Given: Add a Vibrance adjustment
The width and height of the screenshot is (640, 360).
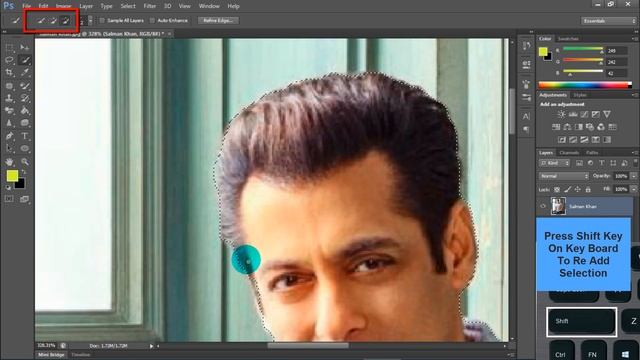Looking at the screenshot, I should click(607, 115).
